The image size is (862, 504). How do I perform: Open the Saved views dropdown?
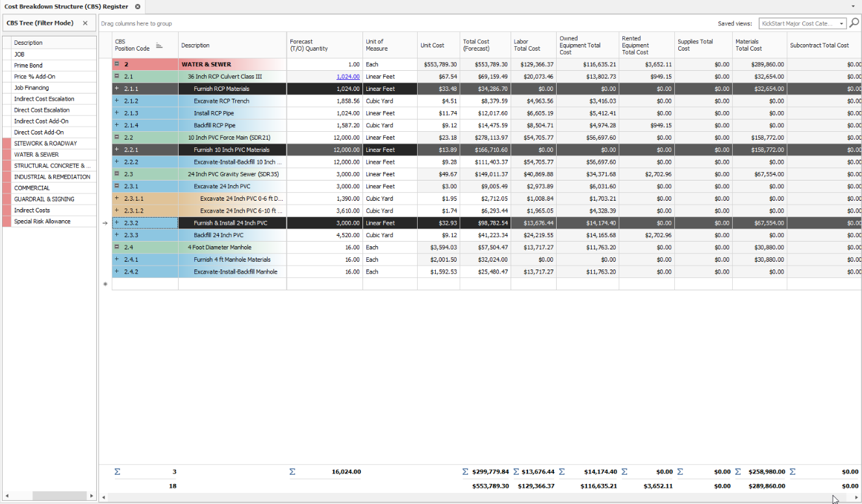coord(842,23)
